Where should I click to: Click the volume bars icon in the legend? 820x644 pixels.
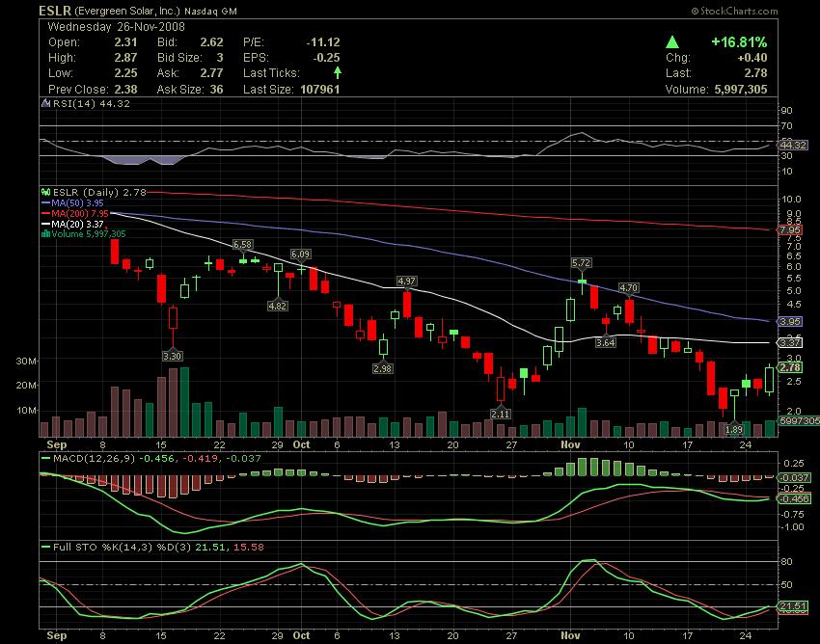(45, 233)
